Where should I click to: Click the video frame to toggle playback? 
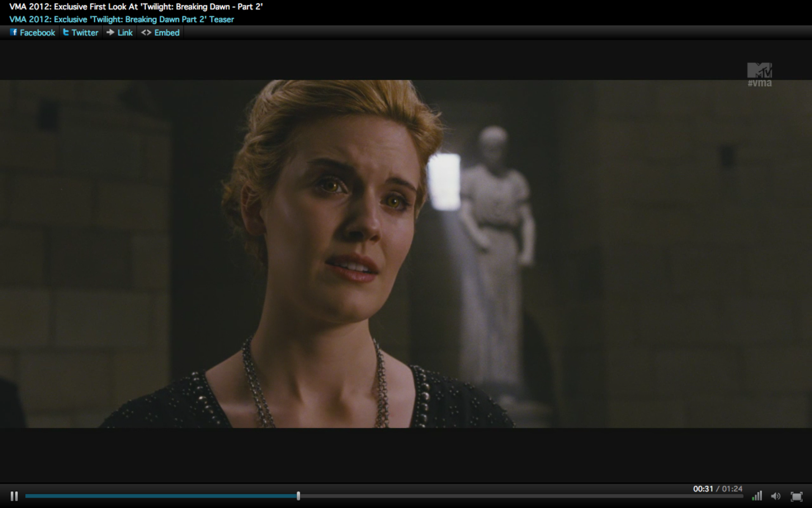click(x=406, y=254)
